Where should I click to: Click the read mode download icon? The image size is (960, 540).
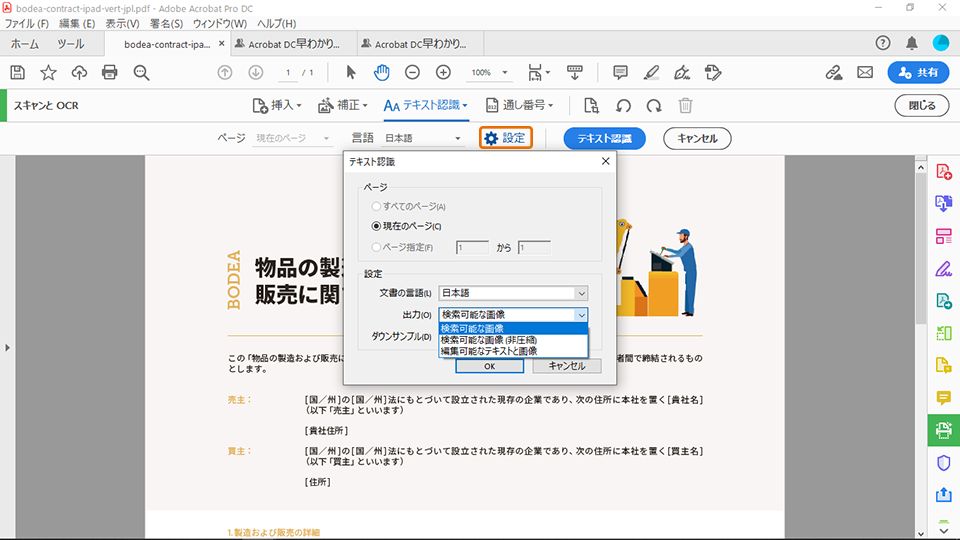[x=575, y=72]
